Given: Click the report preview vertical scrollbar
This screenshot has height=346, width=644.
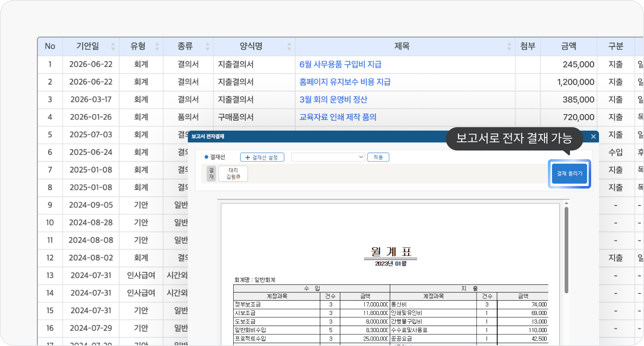Looking at the screenshot, I should (566, 251).
